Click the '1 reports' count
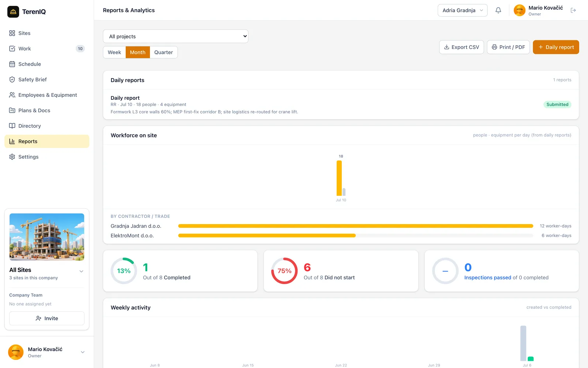Image resolution: width=588 pixels, height=368 pixels. [x=562, y=80]
